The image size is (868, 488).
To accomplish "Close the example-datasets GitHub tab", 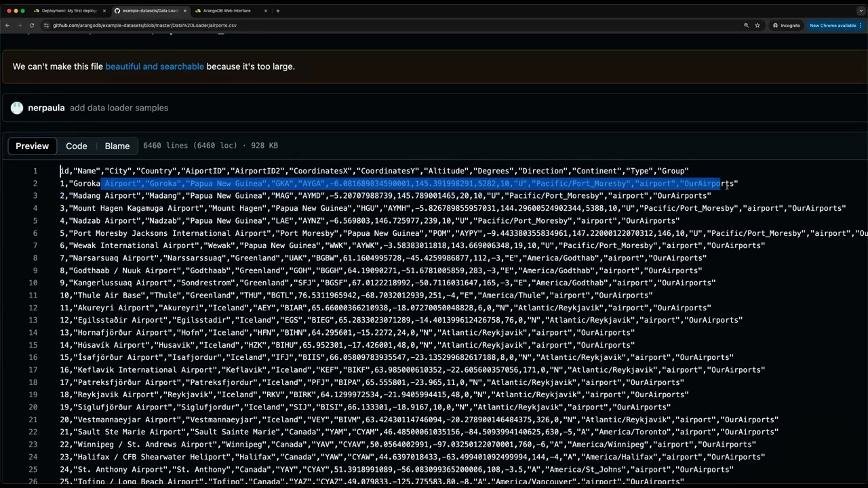I will (x=184, y=11).
